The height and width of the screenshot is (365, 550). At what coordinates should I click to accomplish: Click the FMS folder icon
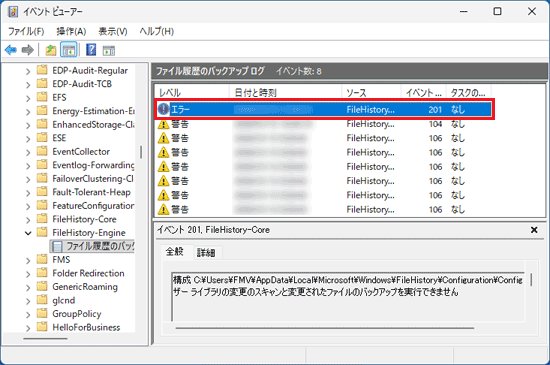pyautogui.click(x=42, y=259)
